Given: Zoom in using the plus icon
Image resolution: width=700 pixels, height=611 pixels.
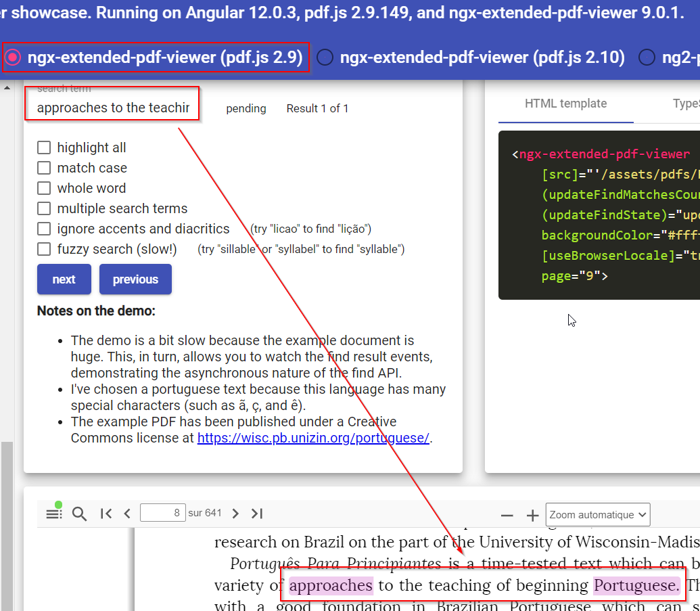Looking at the screenshot, I should point(532,514).
